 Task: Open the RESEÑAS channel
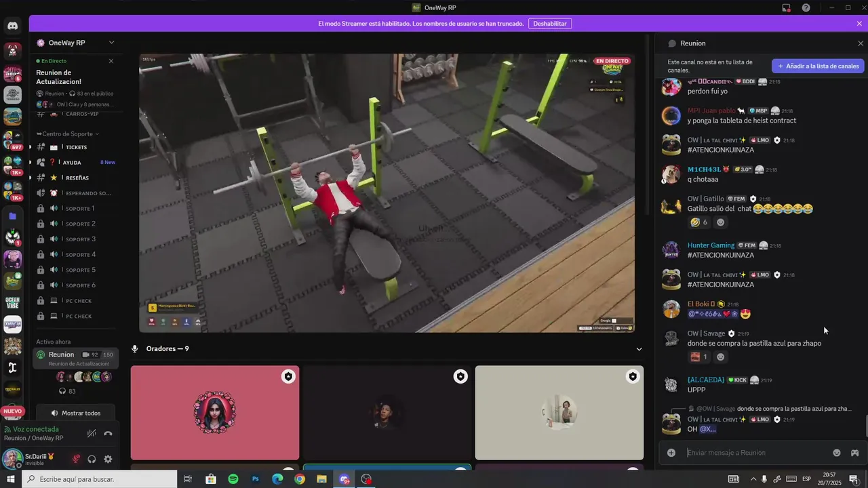(x=75, y=178)
